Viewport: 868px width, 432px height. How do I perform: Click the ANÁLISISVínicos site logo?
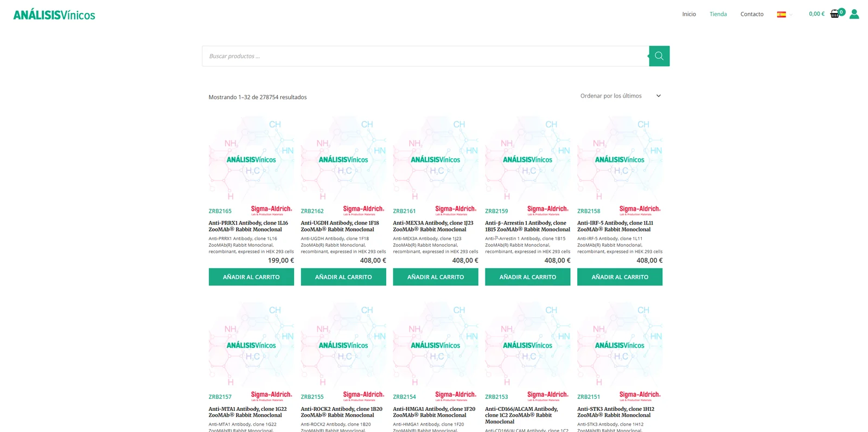54,15
